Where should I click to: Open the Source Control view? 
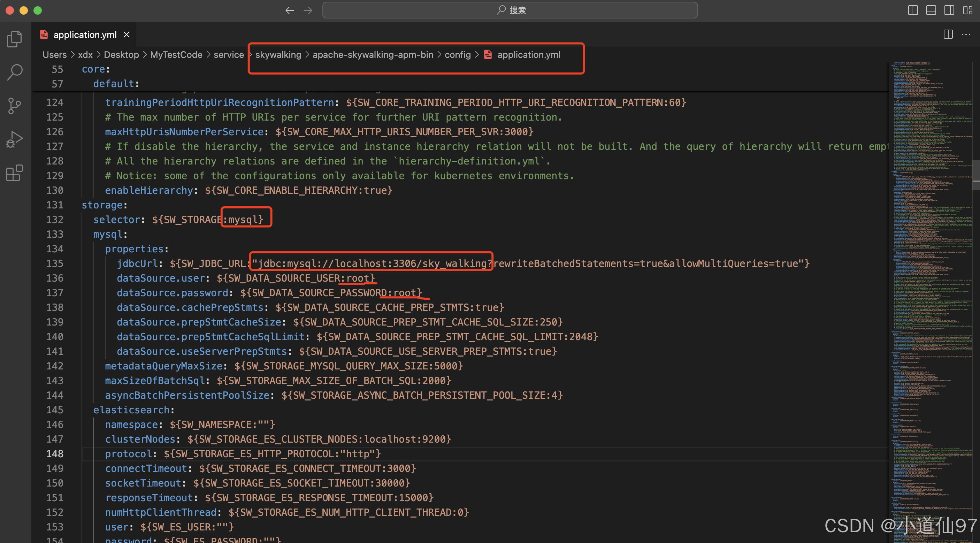point(15,106)
